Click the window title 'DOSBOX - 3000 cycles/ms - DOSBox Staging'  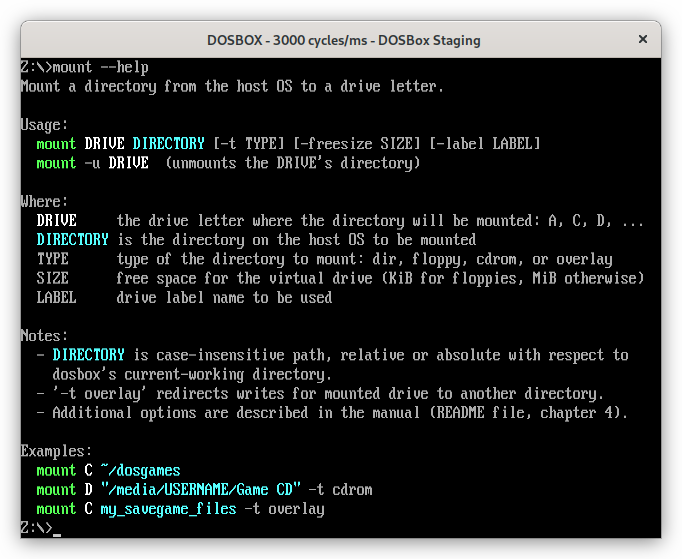tap(344, 40)
